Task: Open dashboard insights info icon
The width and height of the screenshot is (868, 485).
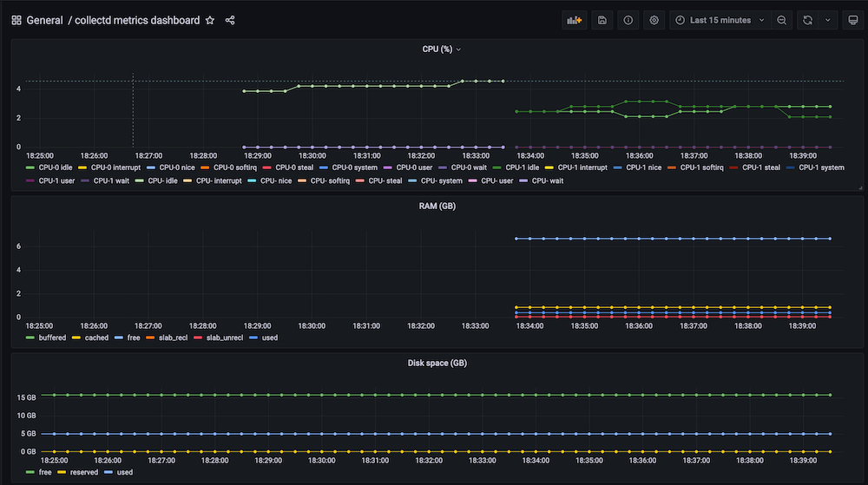Action: (x=628, y=21)
